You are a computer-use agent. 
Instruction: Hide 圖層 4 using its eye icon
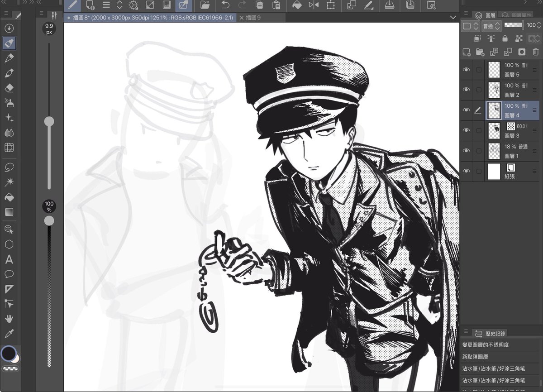point(467,110)
